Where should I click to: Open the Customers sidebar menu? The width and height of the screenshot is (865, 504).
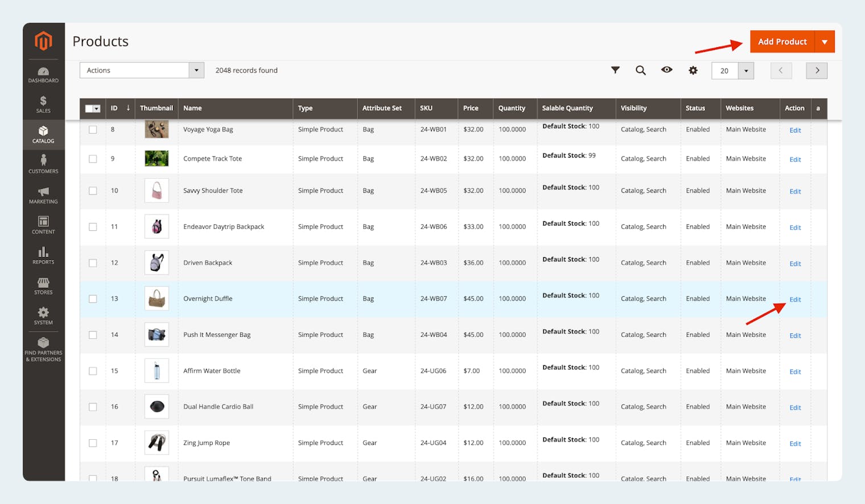[x=43, y=164]
